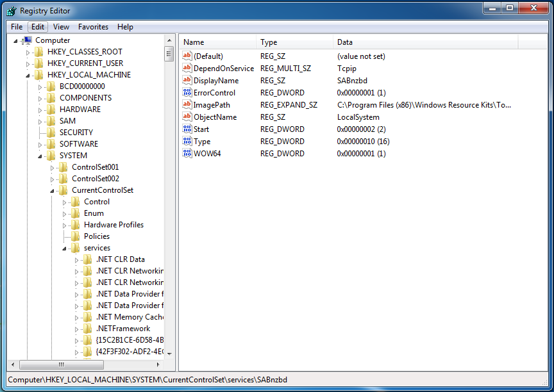The image size is (554, 392).
Task: Select the SECURITY key folder icon
Action: 51,133
